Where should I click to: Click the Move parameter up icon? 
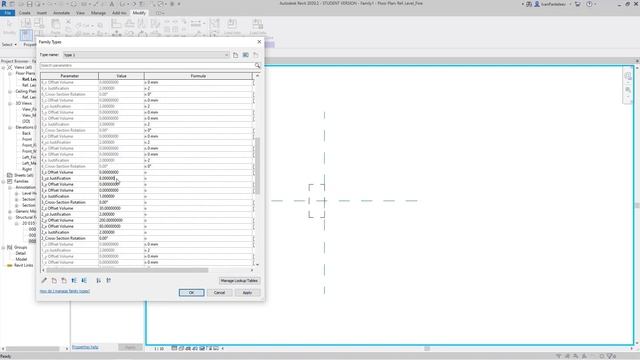pos(74,280)
